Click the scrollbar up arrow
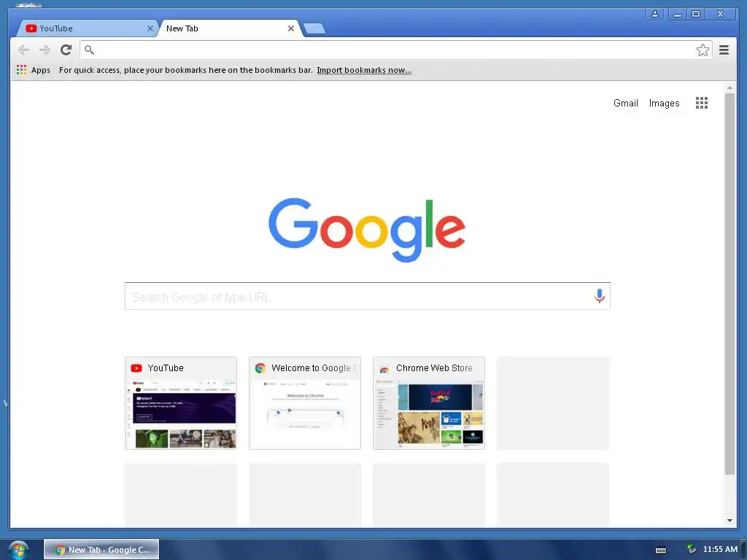Viewport: 747px width, 560px height. click(x=729, y=87)
